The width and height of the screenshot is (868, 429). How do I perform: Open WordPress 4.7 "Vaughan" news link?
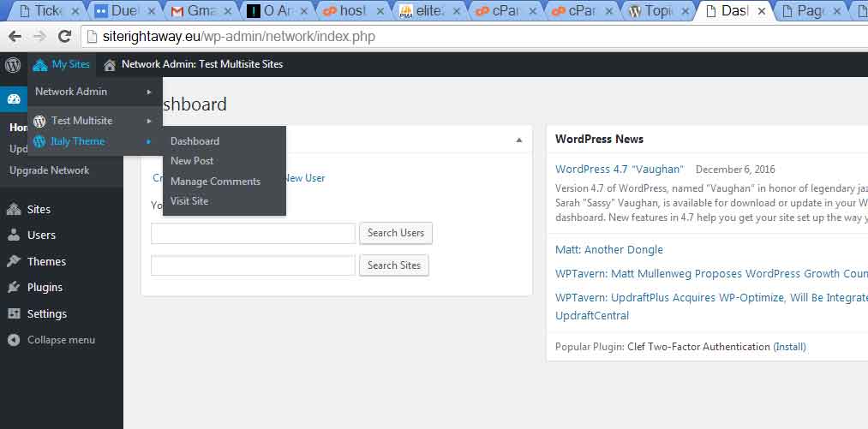(x=620, y=170)
